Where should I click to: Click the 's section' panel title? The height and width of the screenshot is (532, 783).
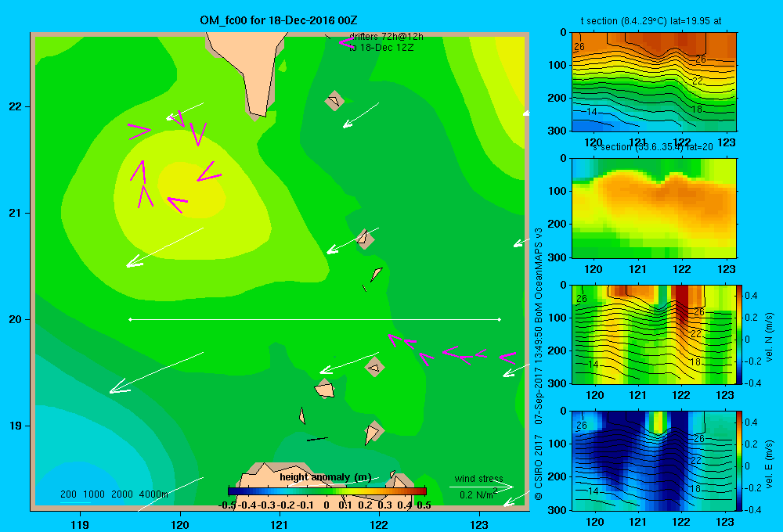coord(653,147)
